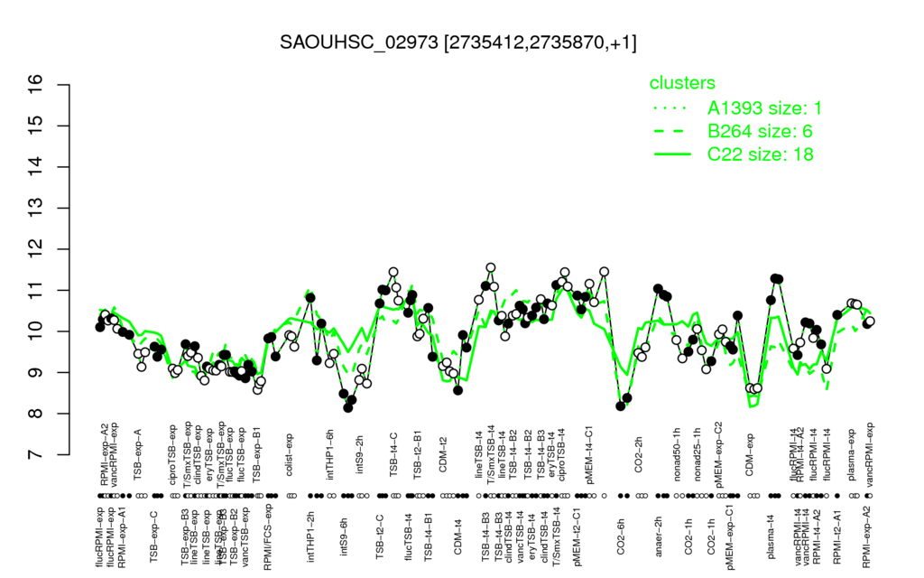924x578 pixels.
Task: Select legend entry 'A1393 size: 1'
Action: tap(764, 108)
